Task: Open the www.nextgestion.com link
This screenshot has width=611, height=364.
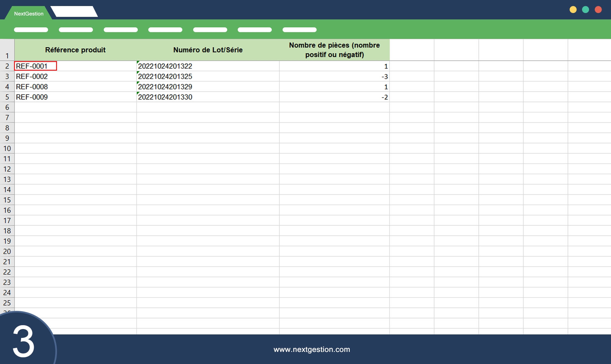Action: (x=312, y=349)
